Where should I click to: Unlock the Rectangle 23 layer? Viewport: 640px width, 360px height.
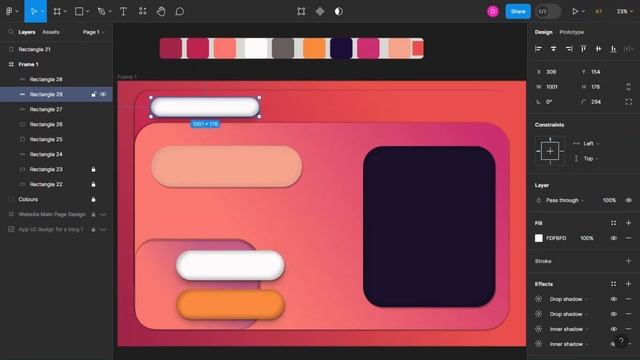point(93,169)
